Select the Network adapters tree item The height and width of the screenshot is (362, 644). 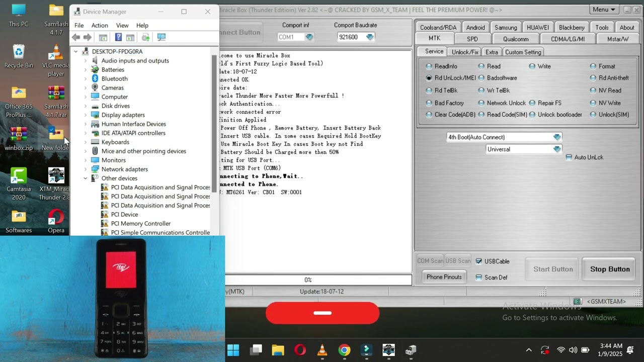click(124, 169)
